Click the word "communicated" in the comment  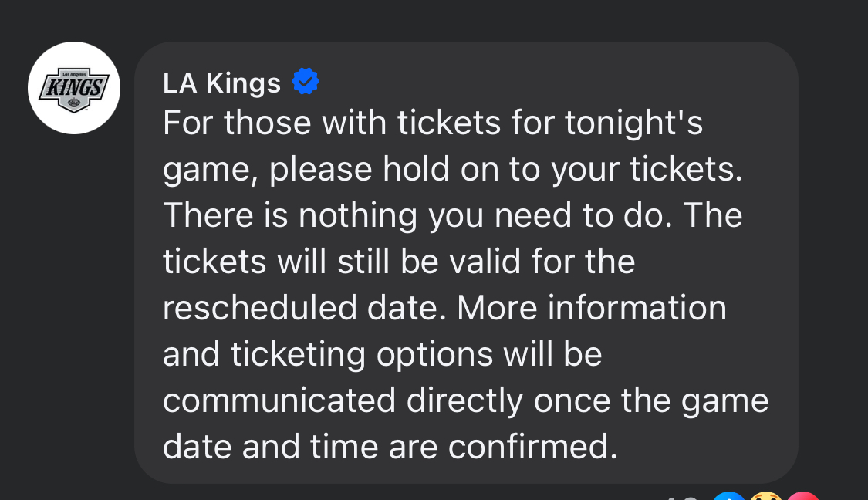click(279, 400)
